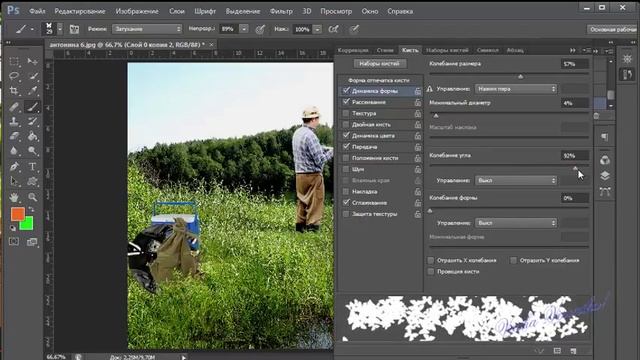Check Отразить Y колебания checkbox
The width and height of the screenshot is (640, 360).
(513, 260)
